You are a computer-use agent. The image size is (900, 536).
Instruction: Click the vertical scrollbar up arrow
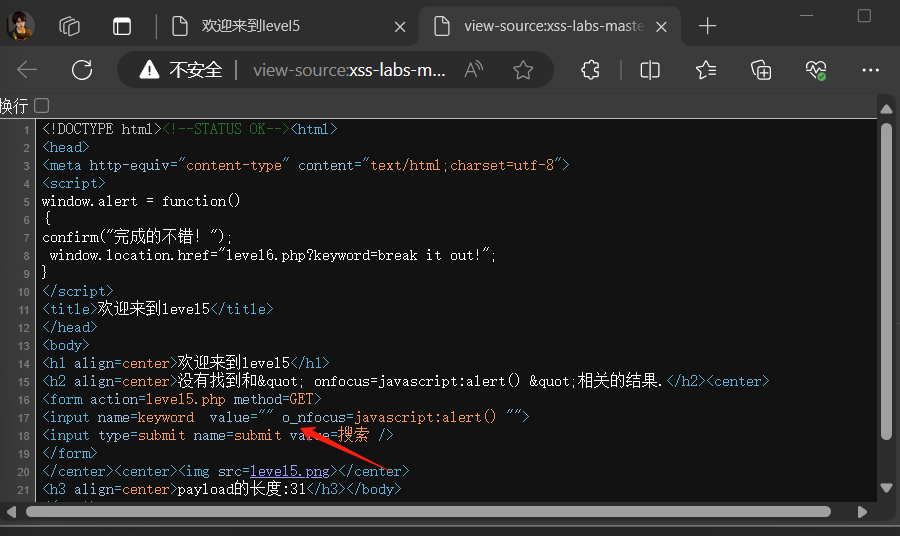pyautogui.click(x=886, y=109)
